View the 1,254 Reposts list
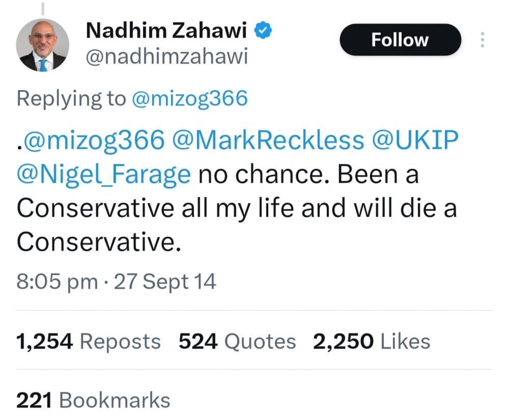Screen dimensions: 509x420 [89, 342]
